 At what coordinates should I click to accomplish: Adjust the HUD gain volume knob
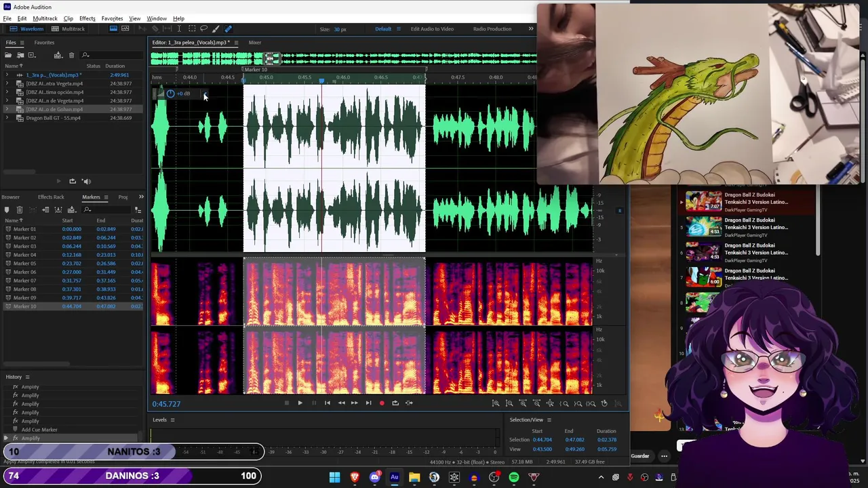point(170,94)
